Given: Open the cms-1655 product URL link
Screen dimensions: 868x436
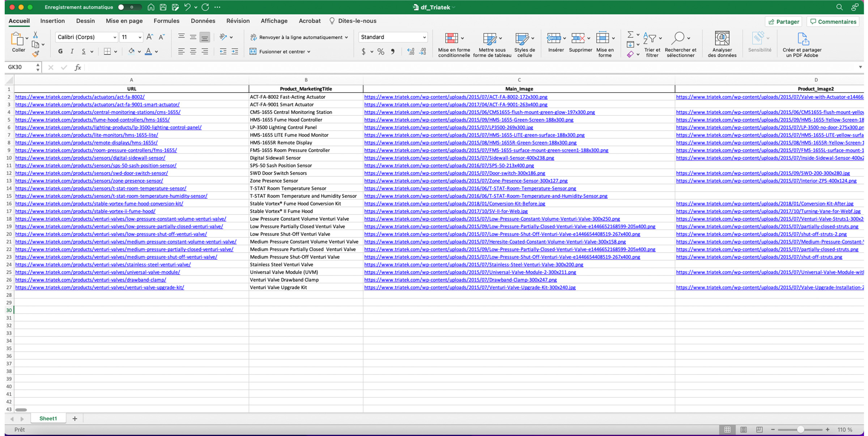Looking at the screenshot, I should [98, 112].
